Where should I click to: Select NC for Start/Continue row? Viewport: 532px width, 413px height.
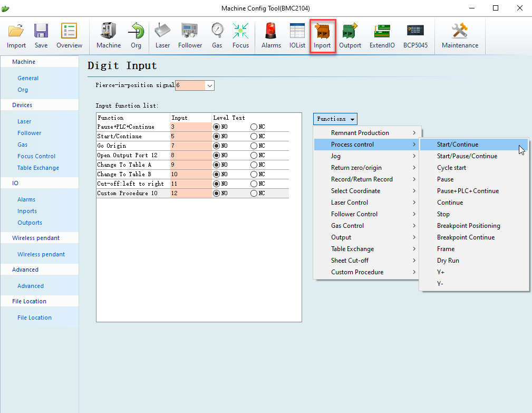tap(254, 137)
